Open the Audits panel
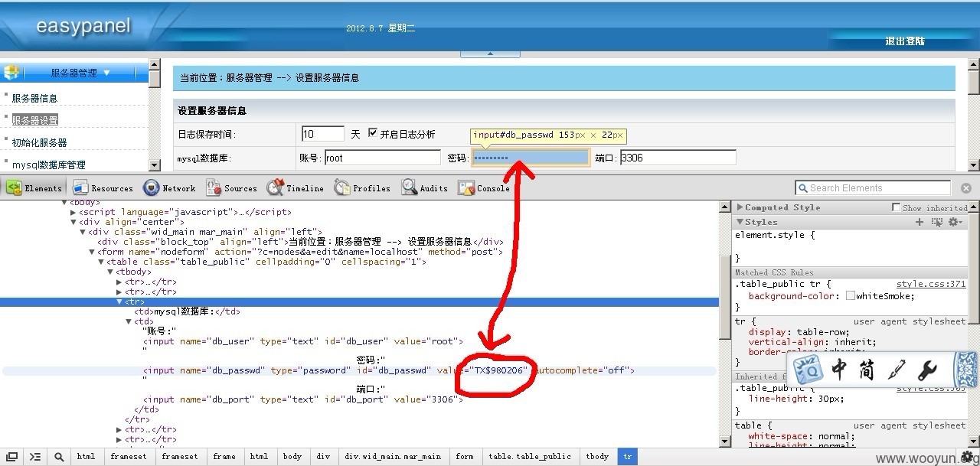The height and width of the screenshot is (466, 980). pos(425,187)
